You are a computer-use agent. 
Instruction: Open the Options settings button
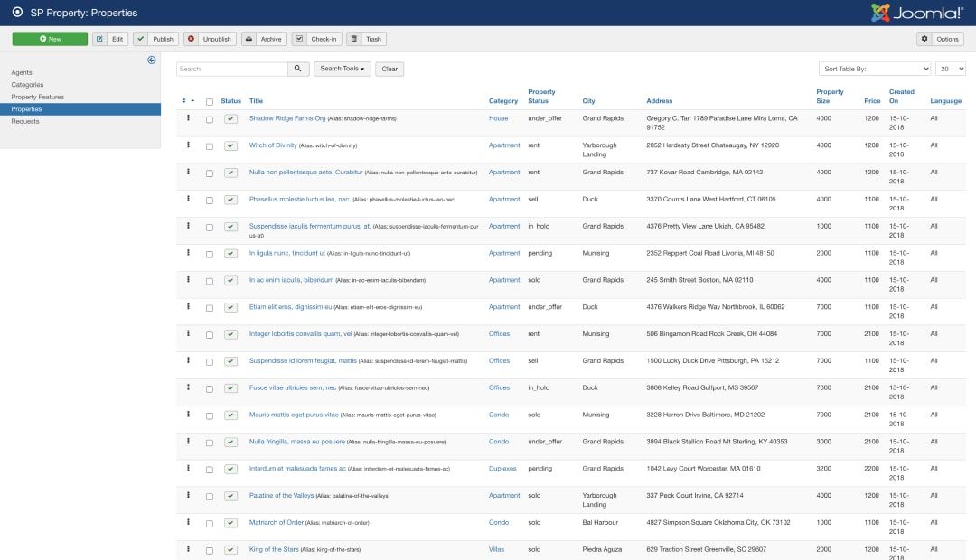[x=940, y=39]
